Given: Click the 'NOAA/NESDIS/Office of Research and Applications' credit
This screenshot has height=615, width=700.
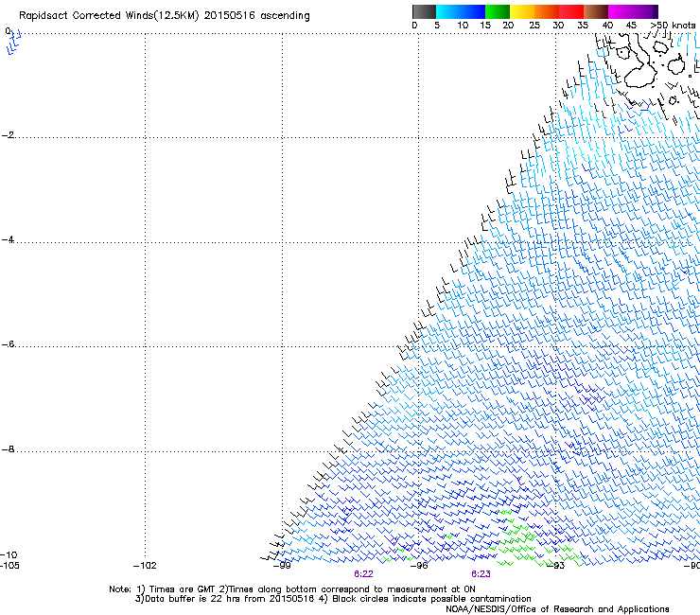Looking at the screenshot, I should pyautogui.click(x=557, y=609).
